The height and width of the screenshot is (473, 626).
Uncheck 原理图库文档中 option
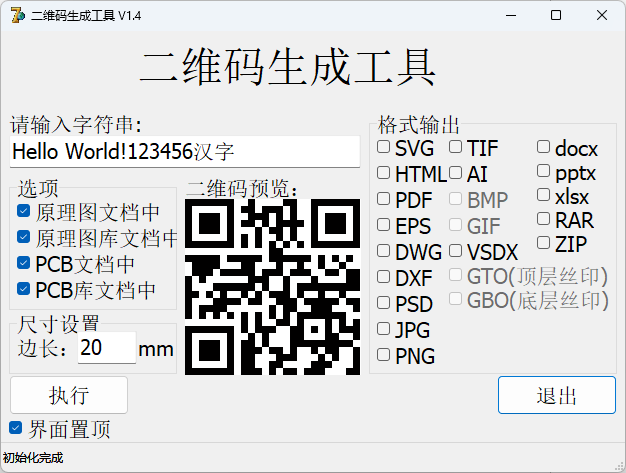(24, 237)
